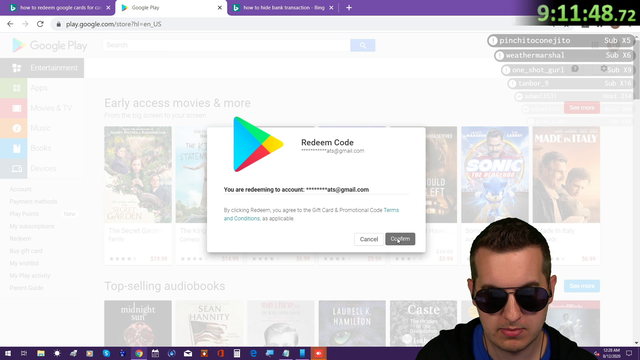Open Microsoft Edge from taskbar
The width and height of the screenshot is (640, 360).
253,353
